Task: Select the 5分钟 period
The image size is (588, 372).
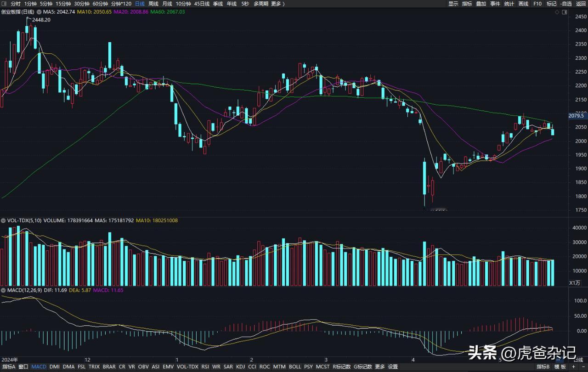Action: point(46,4)
